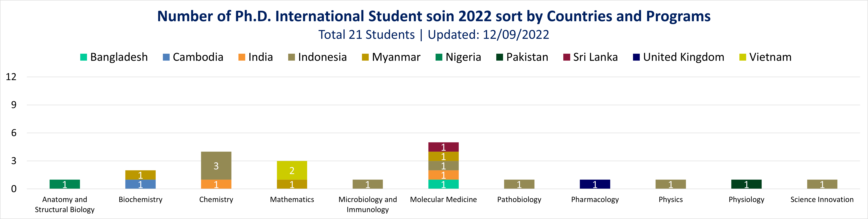Click the India legend color swatch
The width and height of the screenshot is (868, 219).
(x=242, y=57)
